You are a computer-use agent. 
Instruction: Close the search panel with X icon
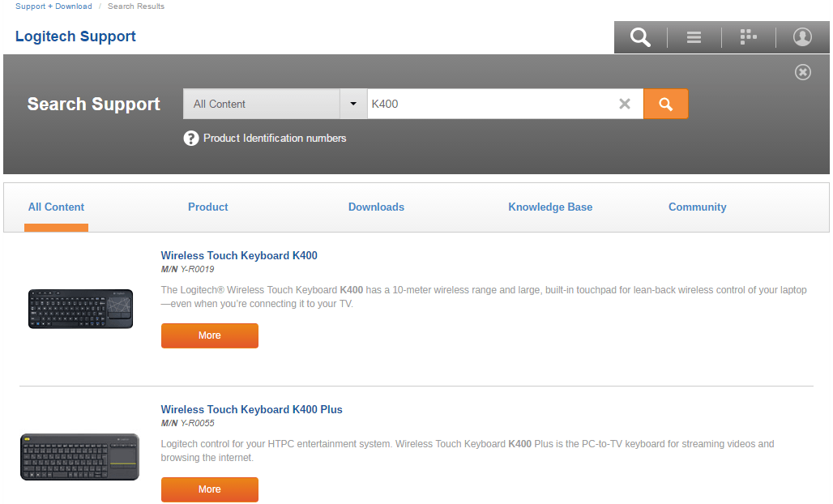point(802,73)
